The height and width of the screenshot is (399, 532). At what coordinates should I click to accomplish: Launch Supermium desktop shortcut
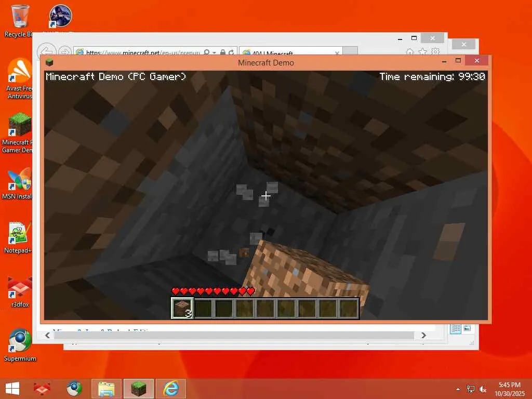20,345
